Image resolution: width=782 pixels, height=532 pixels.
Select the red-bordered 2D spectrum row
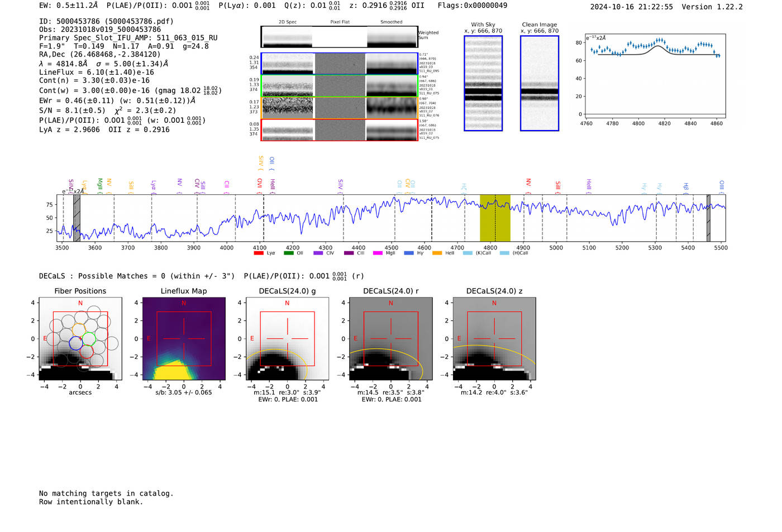(339, 130)
